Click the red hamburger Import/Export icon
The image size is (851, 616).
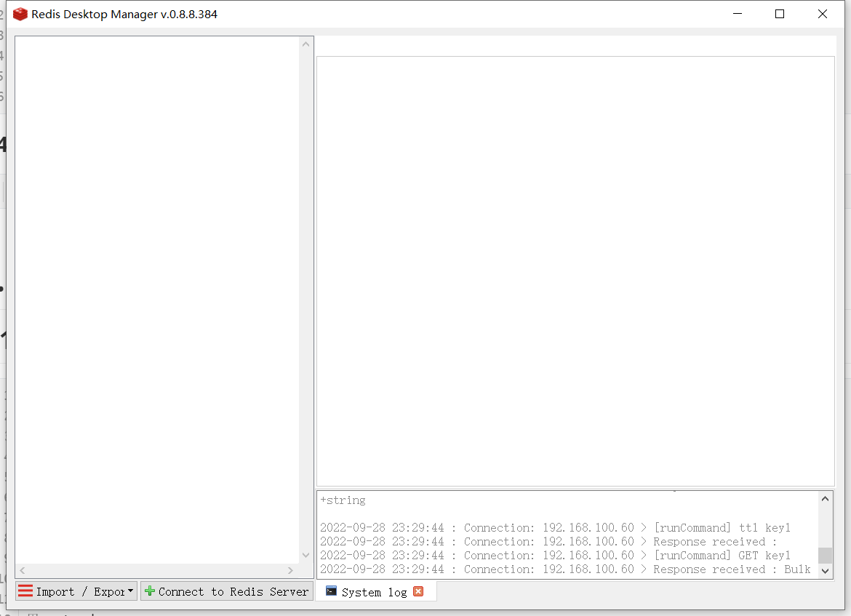point(25,591)
